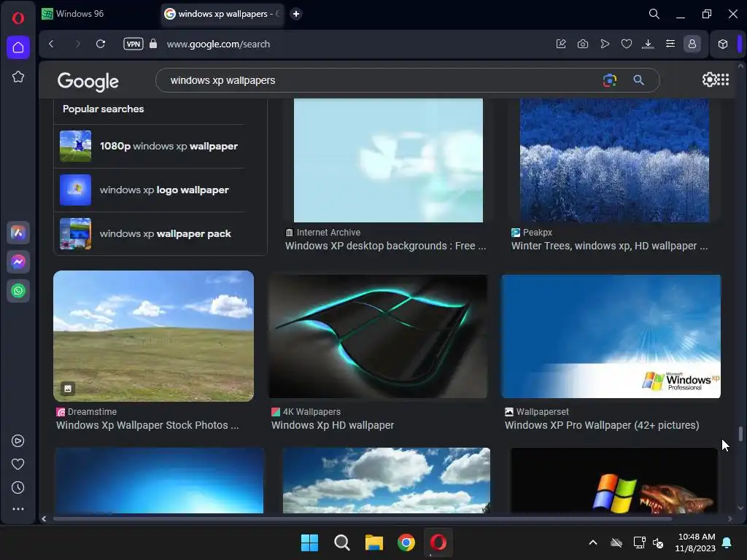Open Winter Trees HD wallpaper link
The width and height of the screenshot is (747, 560).
click(x=609, y=246)
